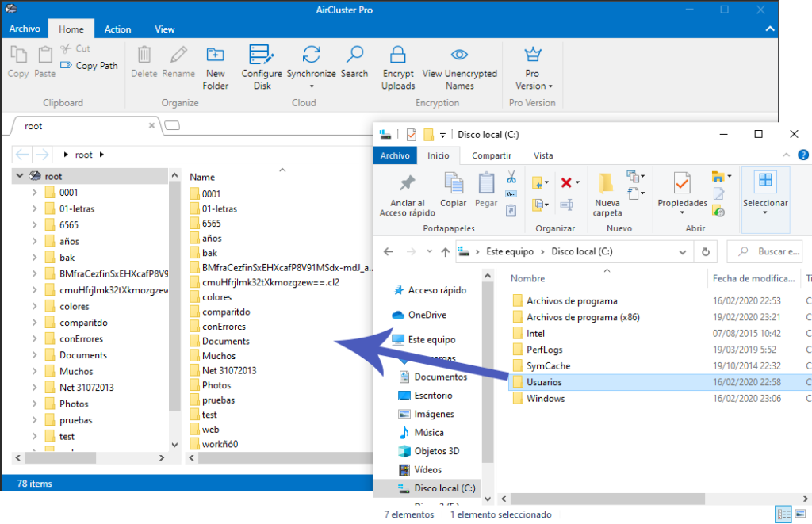Screen dimensions: 812x524
Task: Click Explorer back arrow button
Action: 389,251
